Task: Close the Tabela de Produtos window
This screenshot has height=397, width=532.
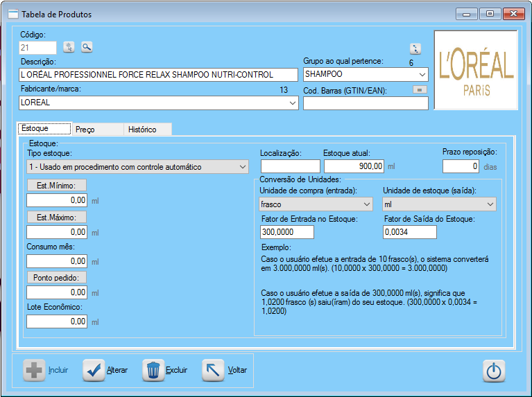Action: click(514, 14)
